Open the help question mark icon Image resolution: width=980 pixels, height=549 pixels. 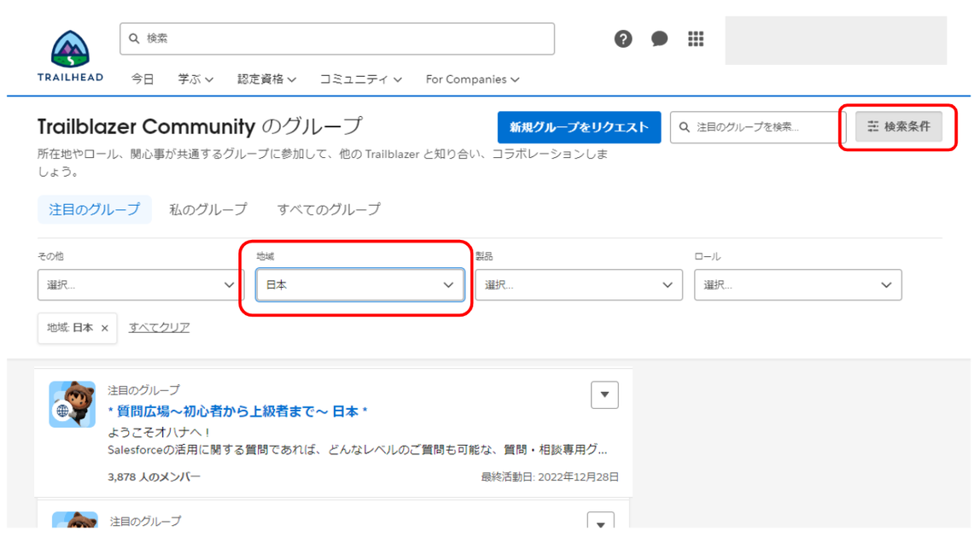click(622, 38)
